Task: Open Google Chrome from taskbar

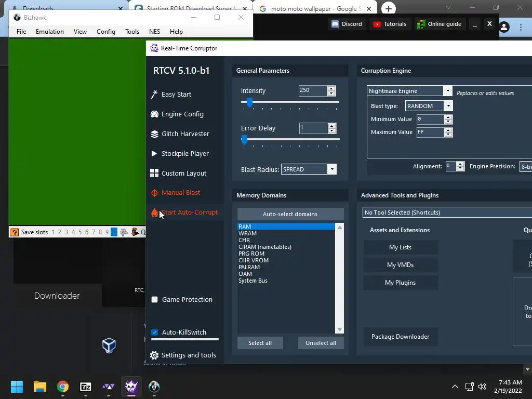Action: 63,387
